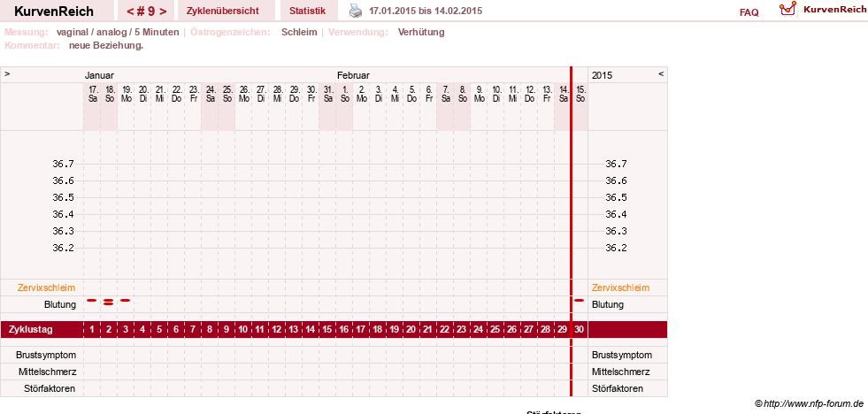Click the printer icon
Viewport: 868px width, 414px height.
356,11
